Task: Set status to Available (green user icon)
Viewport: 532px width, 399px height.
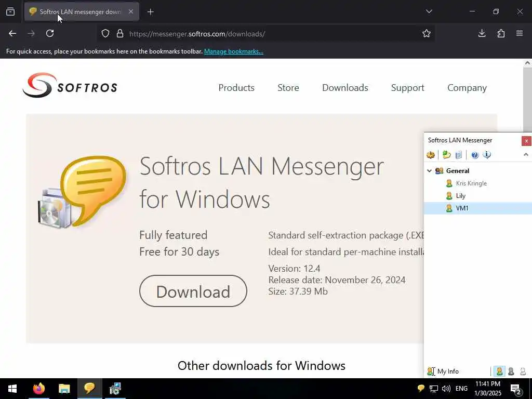Action: point(499,371)
